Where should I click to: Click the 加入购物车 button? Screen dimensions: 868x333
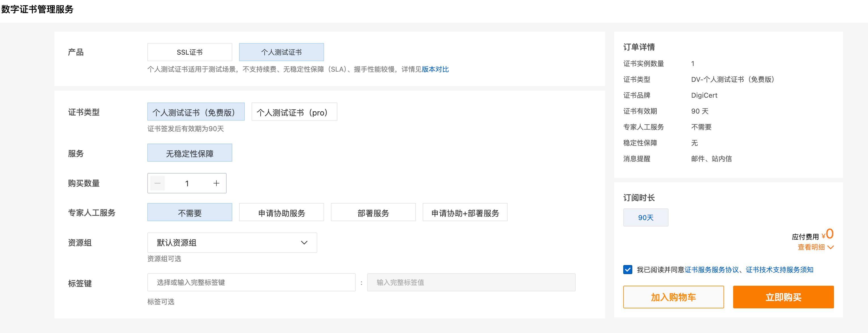pyautogui.click(x=673, y=297)
